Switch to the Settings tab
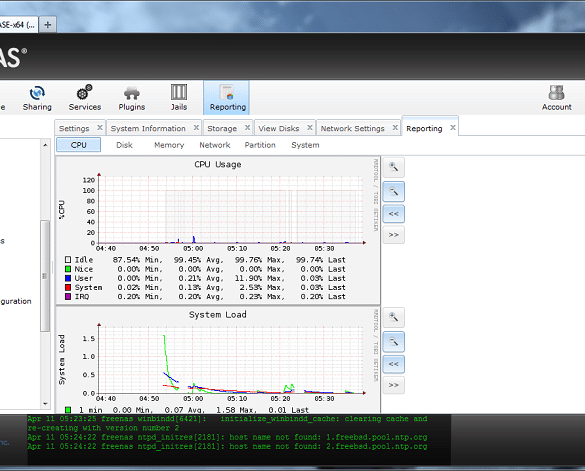Image resolution: width=585 pixels, height=471 pixels. [74, 128]
